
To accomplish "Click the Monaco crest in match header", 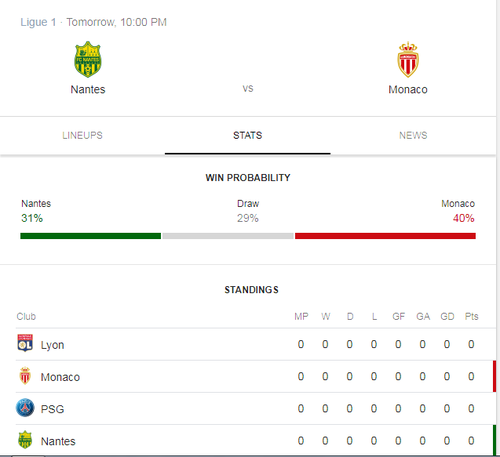I will pos(408,59).
